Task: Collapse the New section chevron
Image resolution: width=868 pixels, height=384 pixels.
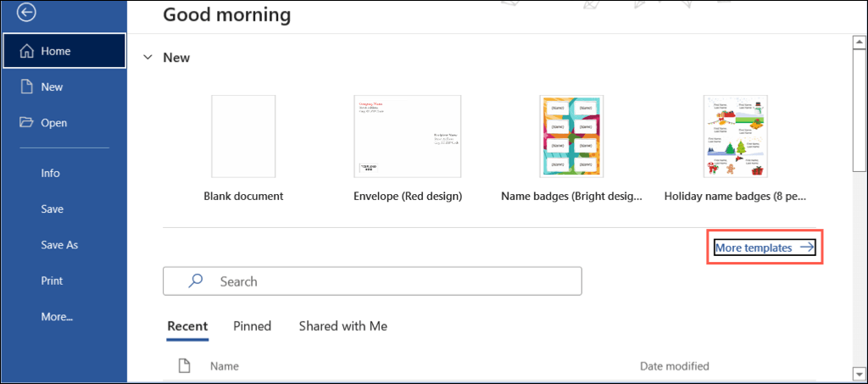Action: [x=148, y=58]
